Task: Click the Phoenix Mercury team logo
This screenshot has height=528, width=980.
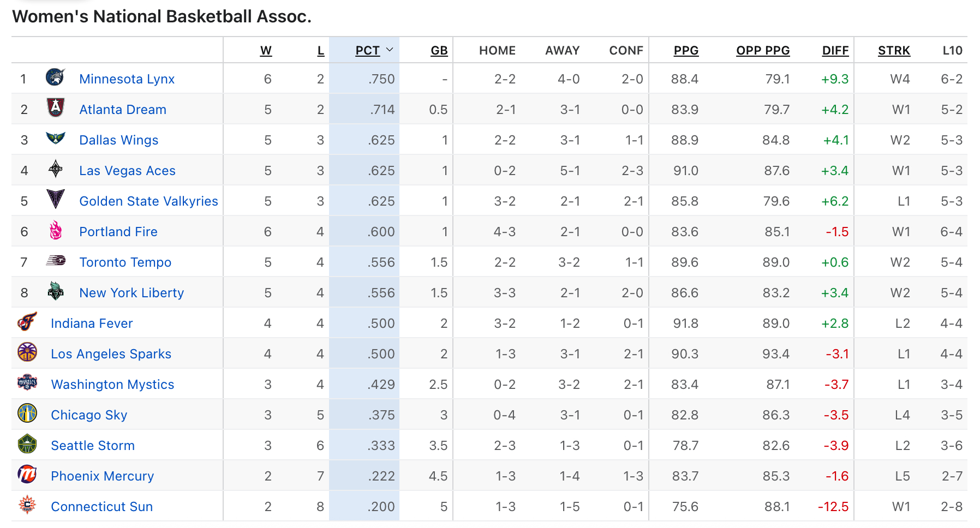Action: click(27, 475)
